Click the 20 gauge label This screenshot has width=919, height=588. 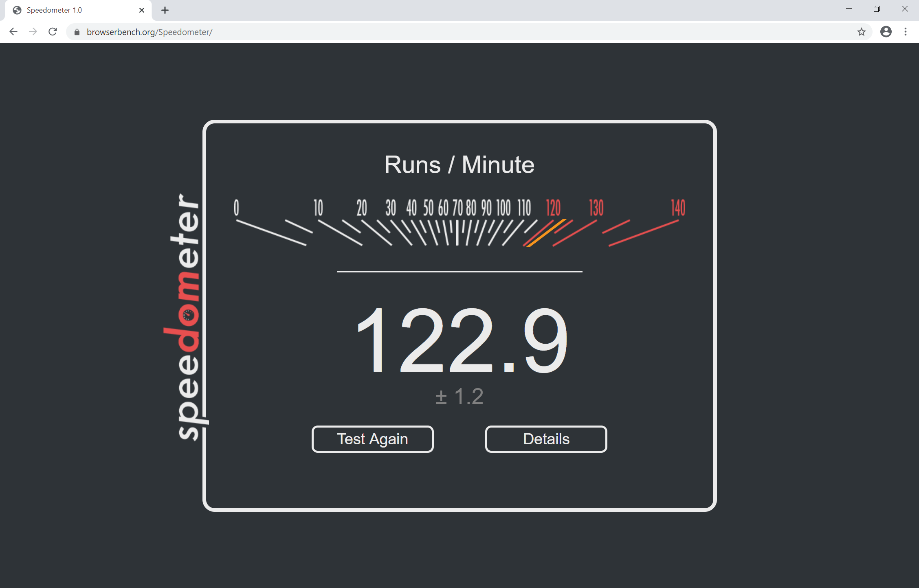click(362, 208)
